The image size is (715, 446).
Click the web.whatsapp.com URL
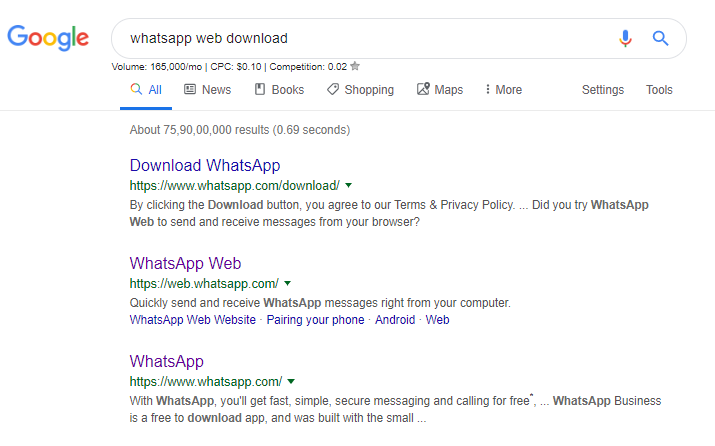point(204,284)
